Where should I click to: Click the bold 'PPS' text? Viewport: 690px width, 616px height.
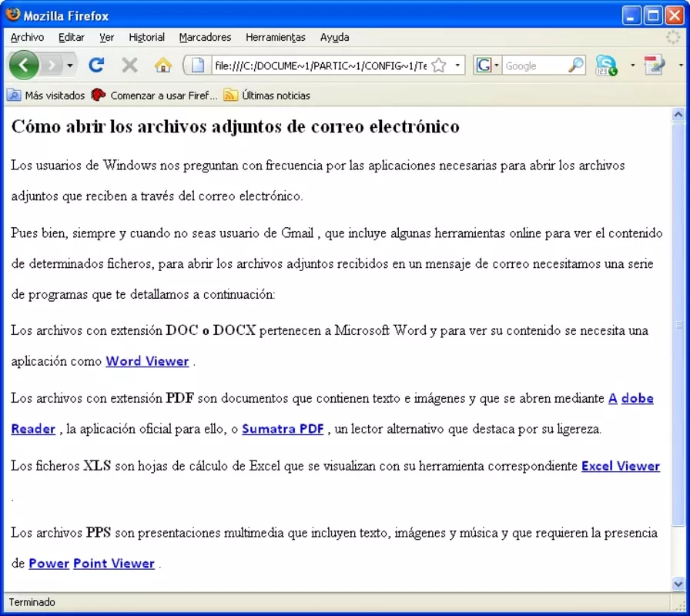(x=99, y=533)
